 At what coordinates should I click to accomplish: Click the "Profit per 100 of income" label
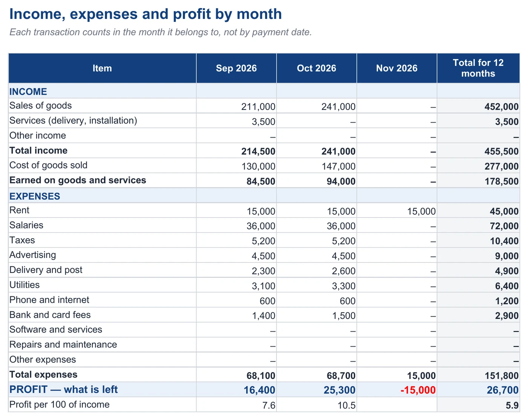(60, 405)
